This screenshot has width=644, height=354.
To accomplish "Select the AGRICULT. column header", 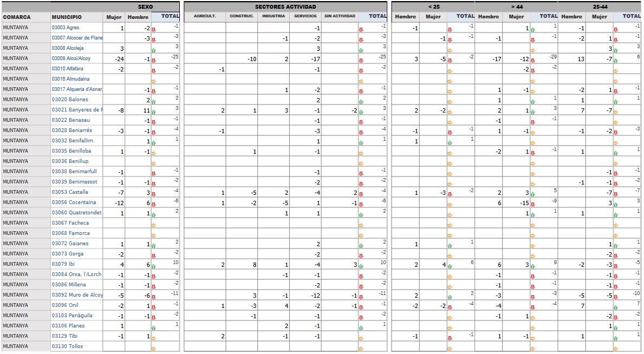I will tap(205, 16).
